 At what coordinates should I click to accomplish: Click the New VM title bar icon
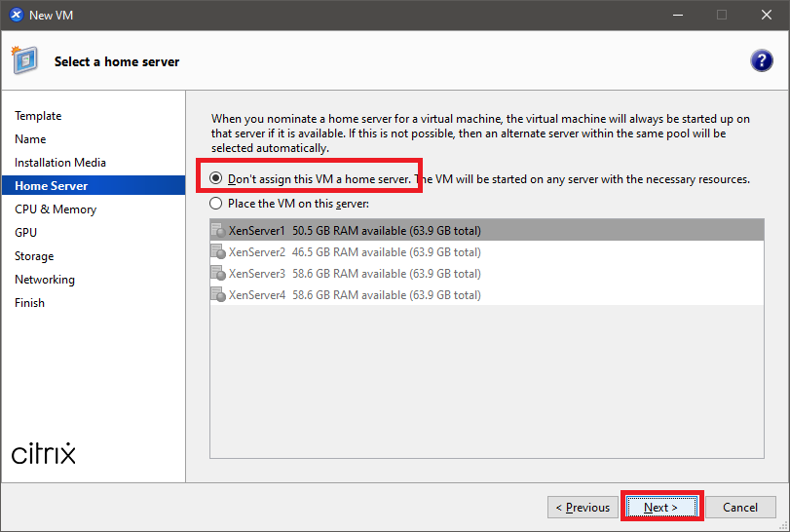[16, 15]
